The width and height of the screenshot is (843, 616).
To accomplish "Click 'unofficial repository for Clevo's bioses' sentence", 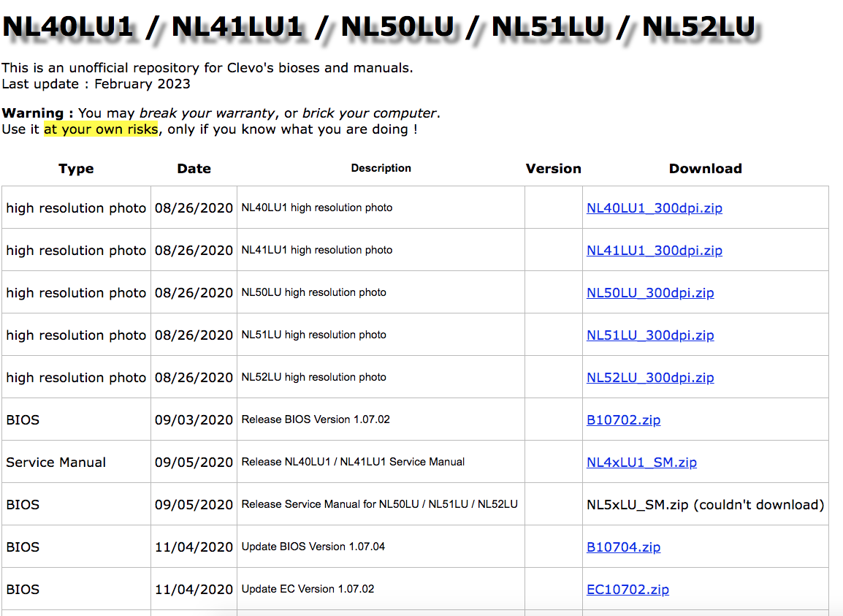I will coord(207,69).
